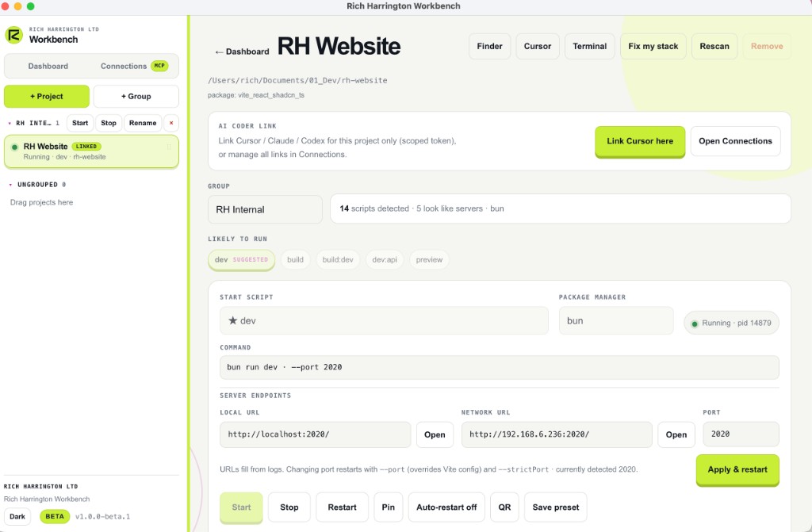Switch theme with Dark button

pos(17,516)
